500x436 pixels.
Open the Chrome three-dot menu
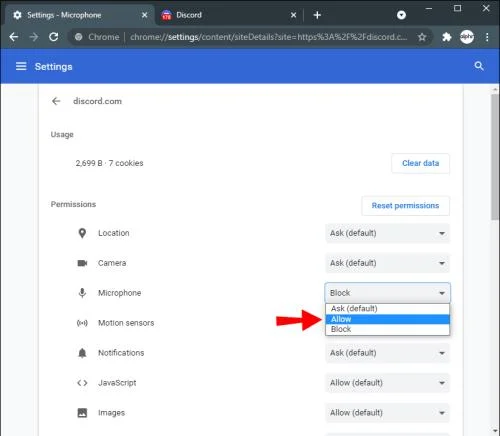pyautogui.click(x=487, y=37)
